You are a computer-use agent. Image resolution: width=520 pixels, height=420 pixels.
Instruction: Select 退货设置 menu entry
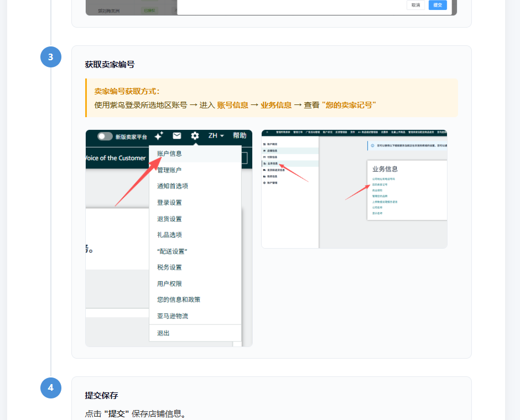click(x=169, y=219)
